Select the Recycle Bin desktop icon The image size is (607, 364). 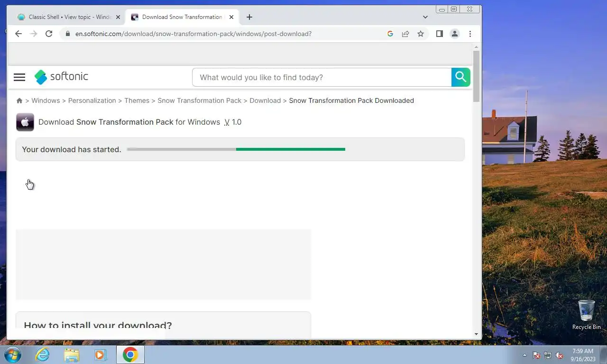(x=586, y=315)
